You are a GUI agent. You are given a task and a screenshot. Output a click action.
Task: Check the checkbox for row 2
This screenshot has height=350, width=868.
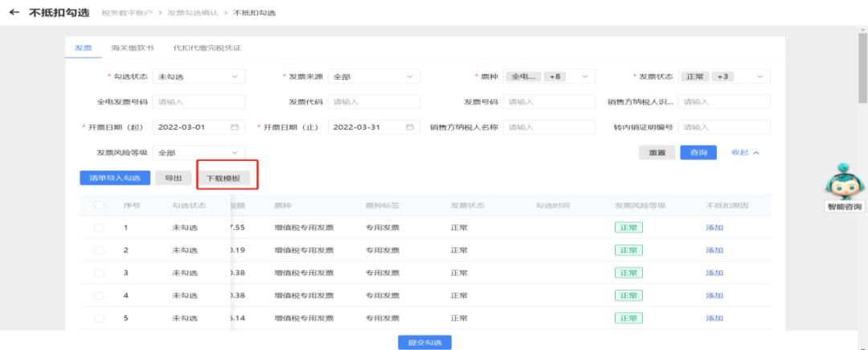pos(99,250)
